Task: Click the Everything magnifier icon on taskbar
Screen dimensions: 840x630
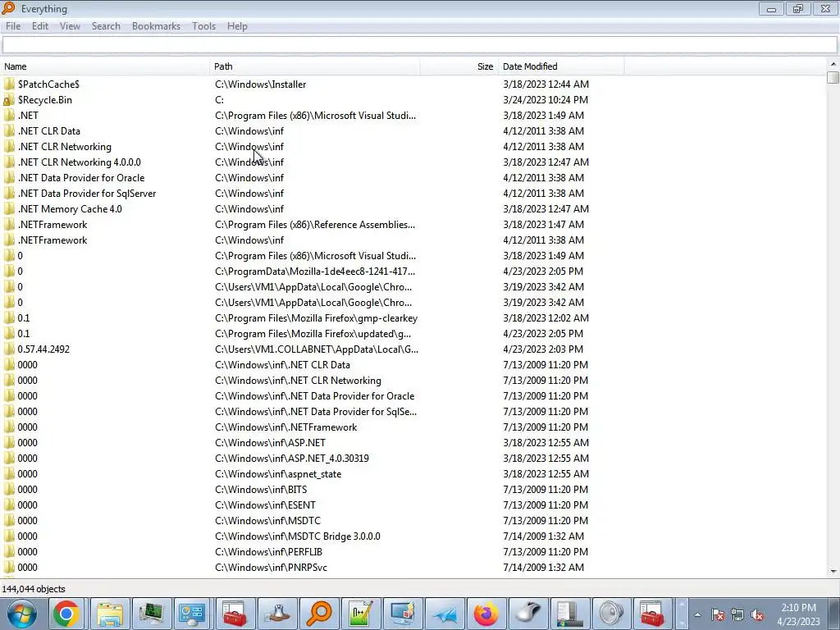Action: point(319,614)
